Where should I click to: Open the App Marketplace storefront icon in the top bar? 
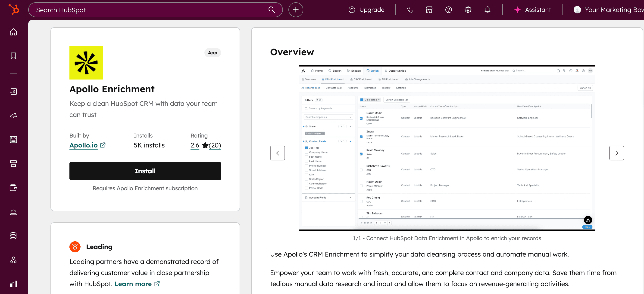(429, 10)
